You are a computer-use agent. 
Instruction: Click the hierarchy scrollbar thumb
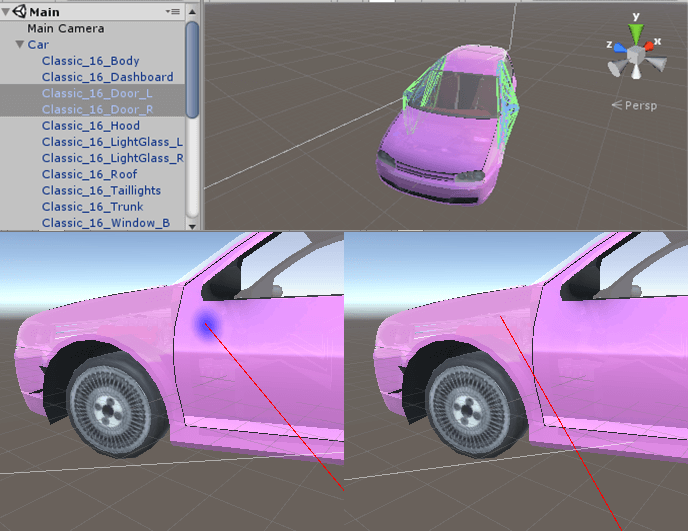[x=192, y=69]
